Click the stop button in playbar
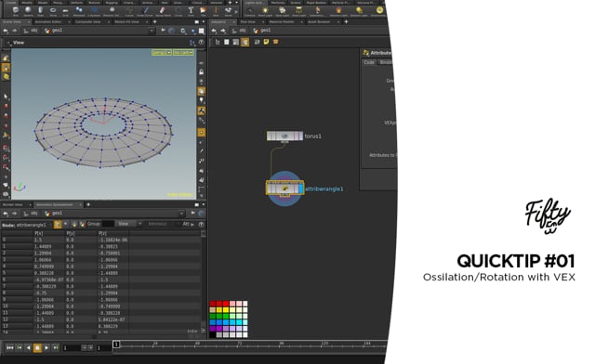 [x=37, y=347]
